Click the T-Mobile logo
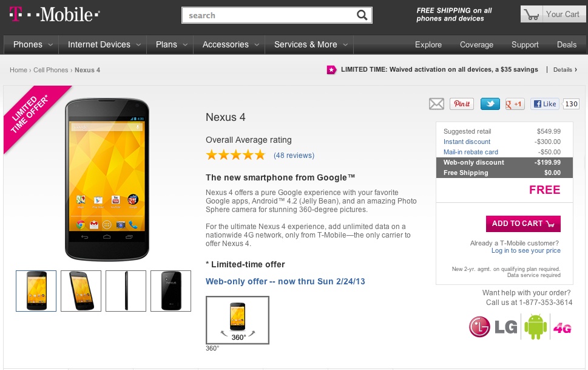This screenshot has width=588, height=370. 55,15
